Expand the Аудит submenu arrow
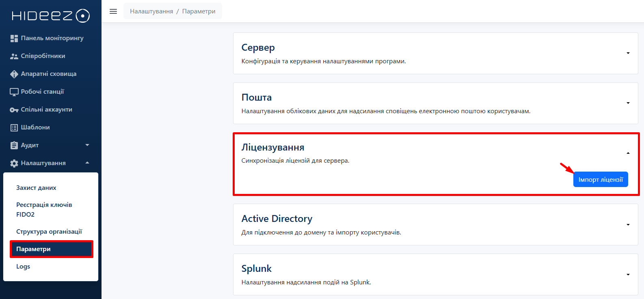 coord(87,145)
